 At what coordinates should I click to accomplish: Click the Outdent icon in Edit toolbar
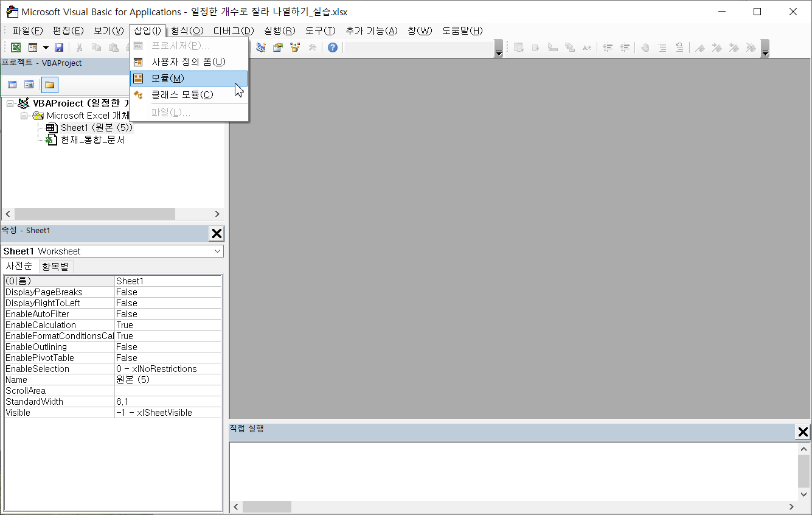(625, 47)
